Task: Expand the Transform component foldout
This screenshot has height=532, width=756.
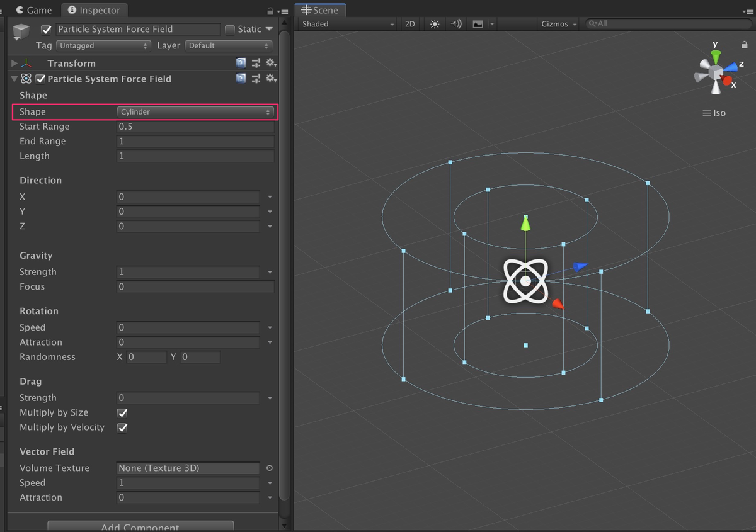Action: pyautogui.click(x=14, y=63)
